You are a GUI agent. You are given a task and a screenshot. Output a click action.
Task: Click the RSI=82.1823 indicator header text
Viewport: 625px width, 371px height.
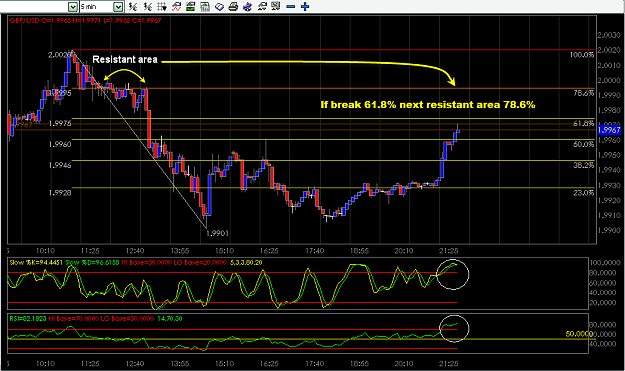point(28,319)
